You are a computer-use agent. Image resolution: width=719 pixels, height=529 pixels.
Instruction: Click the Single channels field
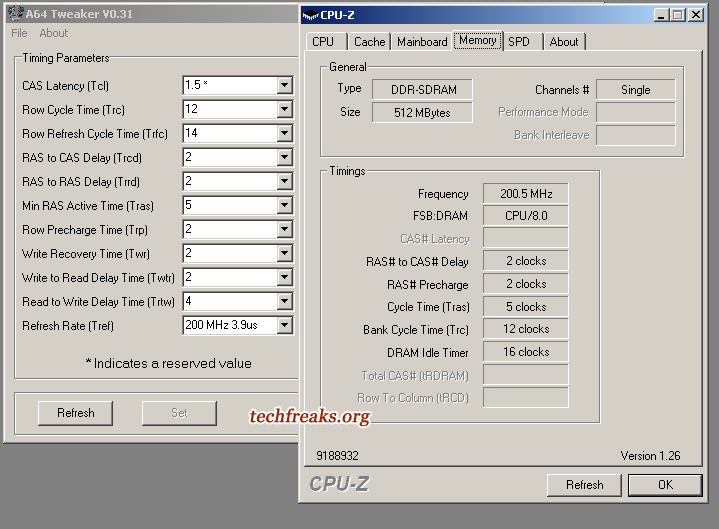pos(636,89)
